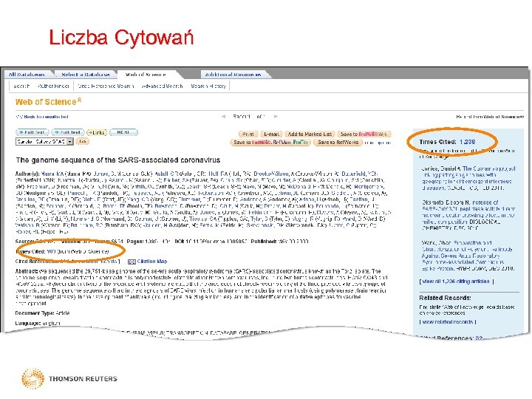Screen dimensions: 532x399
Task: Click Save to EndNote, RefMan, ProCite
Action: [270, 142]
